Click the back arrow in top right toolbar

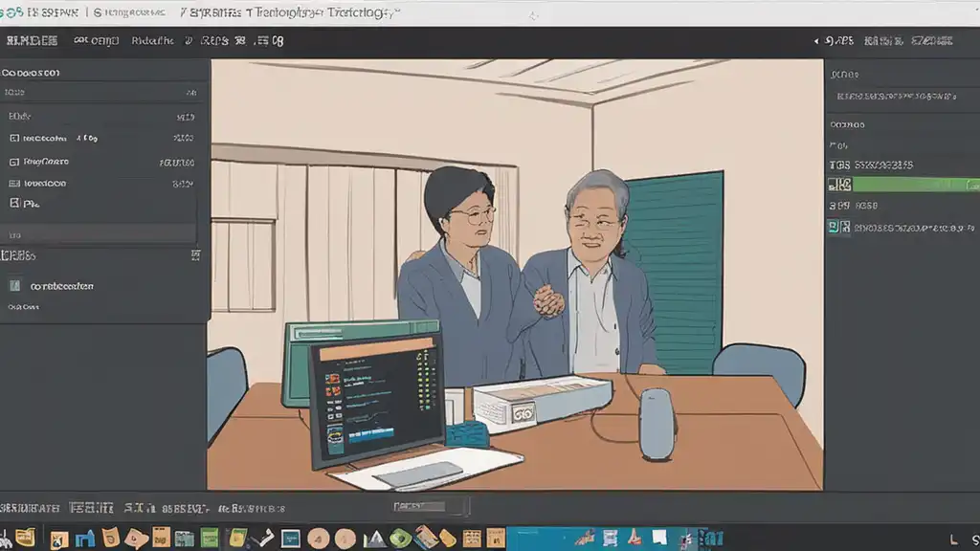[815, 41]
